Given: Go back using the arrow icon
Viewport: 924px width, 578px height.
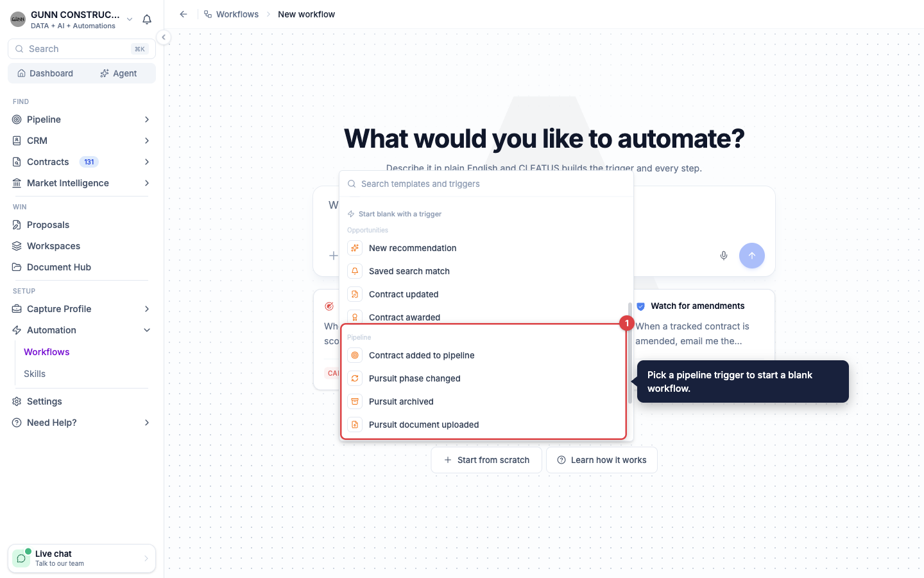Looking at the screenshot, I should 184,14.
